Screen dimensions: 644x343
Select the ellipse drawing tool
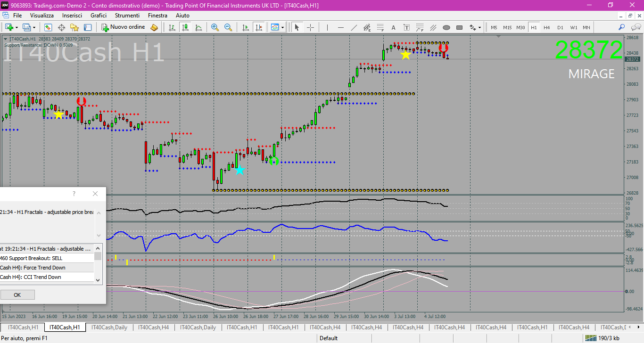point(446,27)
